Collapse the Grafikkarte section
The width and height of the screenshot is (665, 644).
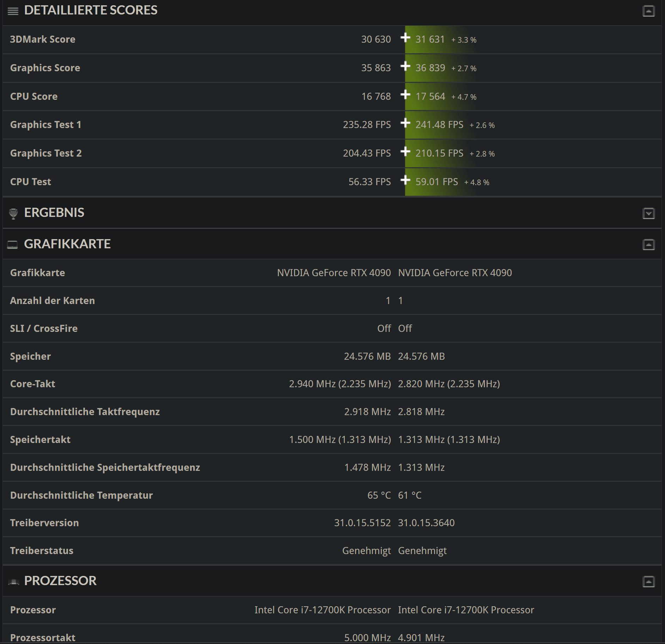[x=648, y=244]
